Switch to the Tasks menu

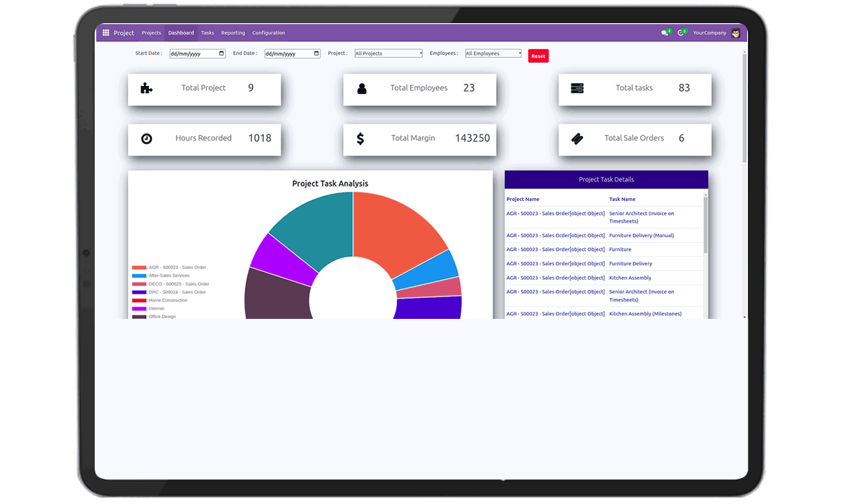pyautogui.click(x=208, y=33)
